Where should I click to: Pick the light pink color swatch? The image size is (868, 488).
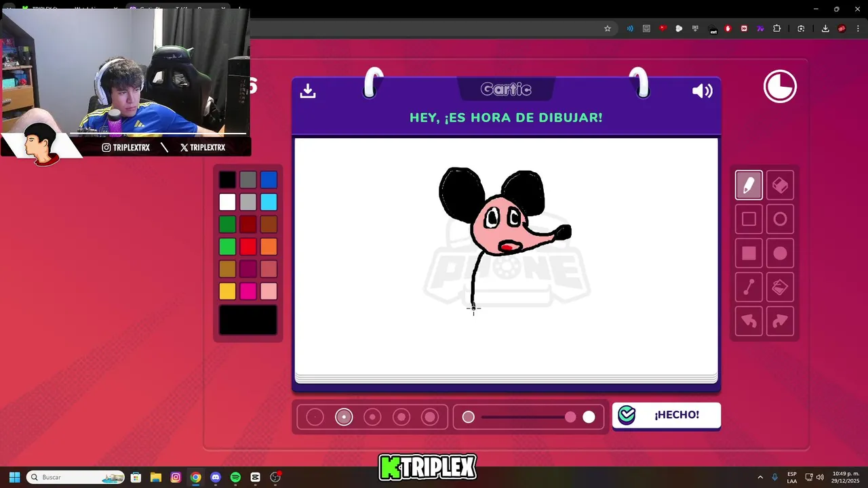pyautogui.click(x=269, y=291)
